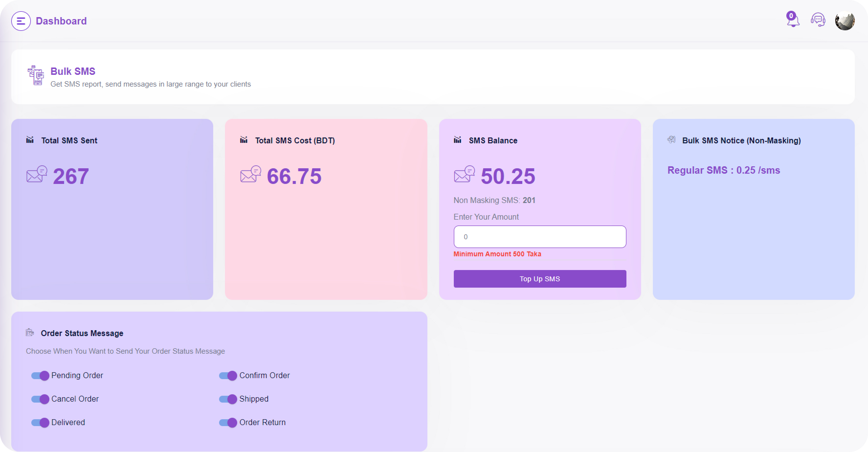The image size is (868, 452).
Task: Turn off the Shipped switch
Action: coord(228,399)
